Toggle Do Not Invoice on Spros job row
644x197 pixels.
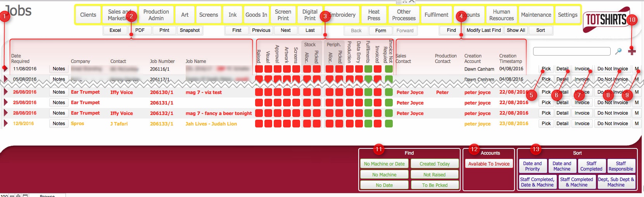tap(612, 124)
